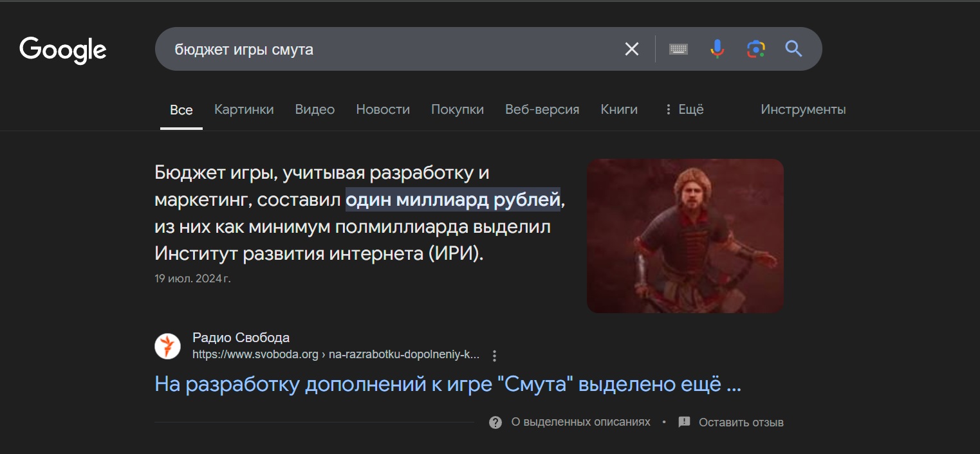The image size is (980, 454).
Task: Click the feedback flag icon
Action: [685, 422]
